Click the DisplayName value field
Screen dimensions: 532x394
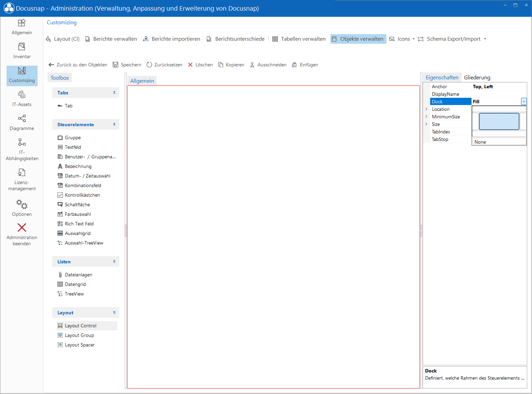tap(499, 94)
